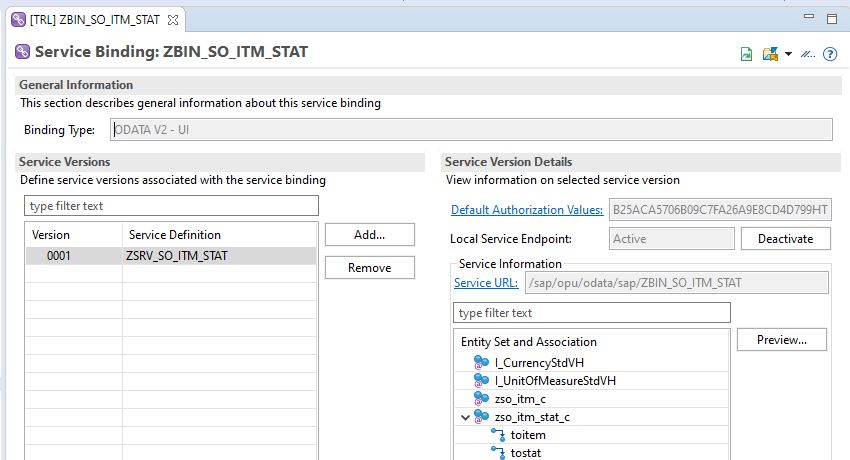Click icon of I_UnitOfMeasureStdVH entity
The height and width of the screenshot is (460, 850).
tap(481, 380)
